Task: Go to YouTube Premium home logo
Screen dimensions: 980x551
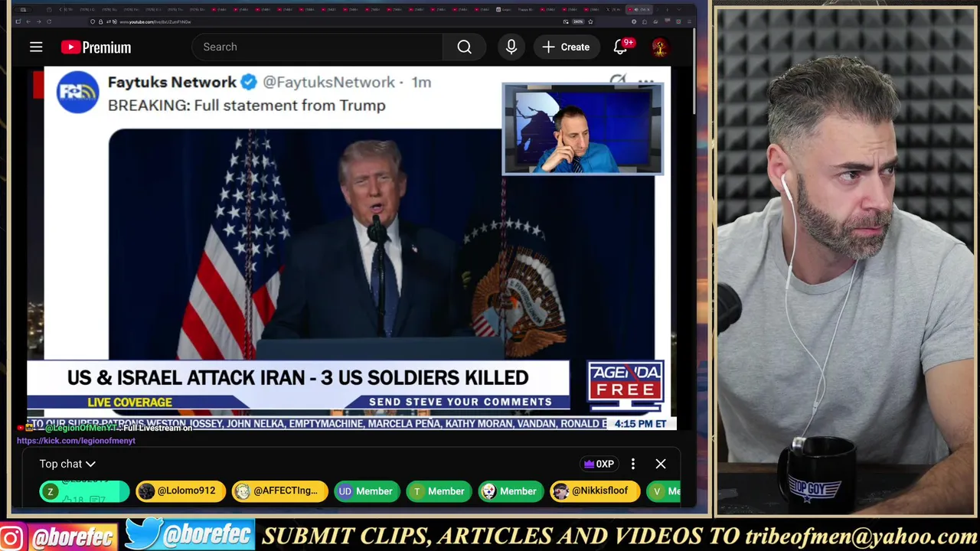Action: [96, 47]
